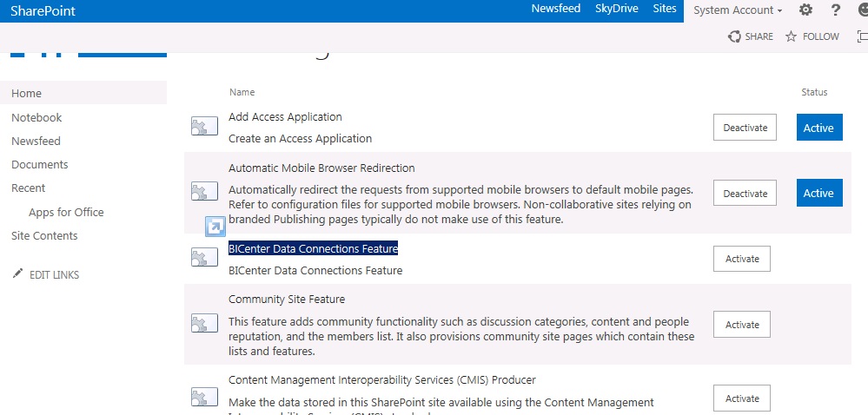Open Site Contents in the sidebar
The height and width of the screenshot is (415, 868).
pos(44,236)
